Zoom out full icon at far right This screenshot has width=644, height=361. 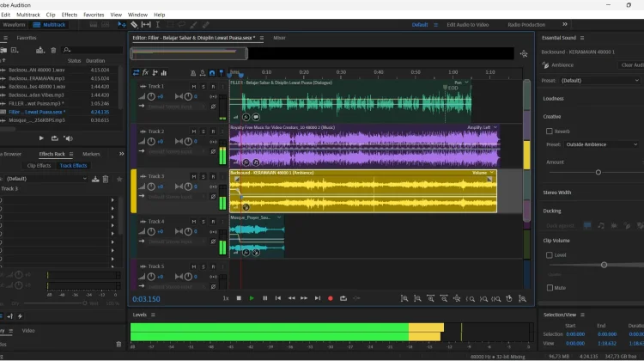(x=522, y=298)
